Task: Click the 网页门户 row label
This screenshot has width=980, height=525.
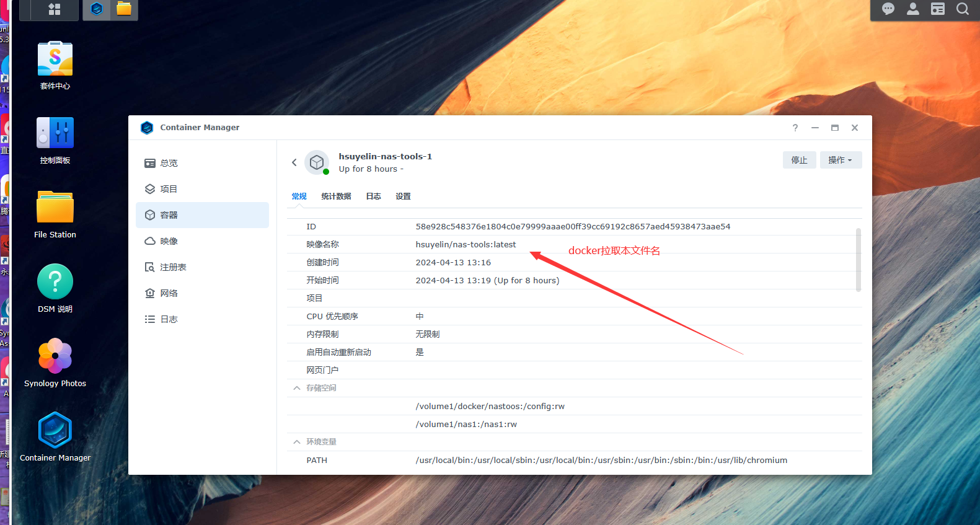Action: (x=322, y=371)
